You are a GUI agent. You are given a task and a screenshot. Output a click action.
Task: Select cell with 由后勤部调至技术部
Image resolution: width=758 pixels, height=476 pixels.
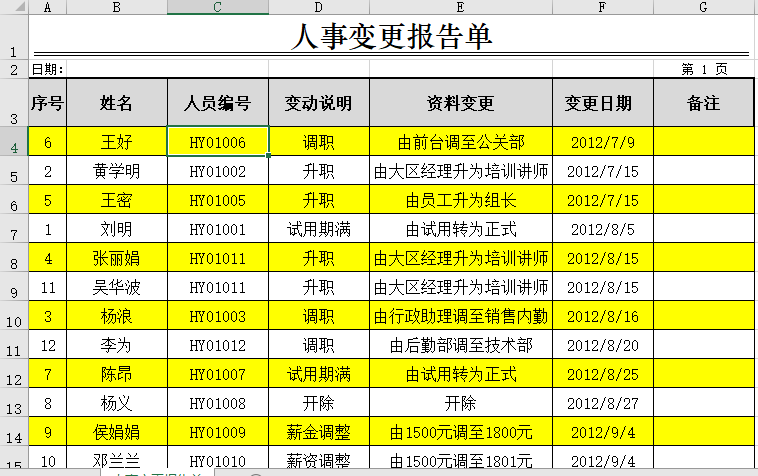[x=460, y=346]
